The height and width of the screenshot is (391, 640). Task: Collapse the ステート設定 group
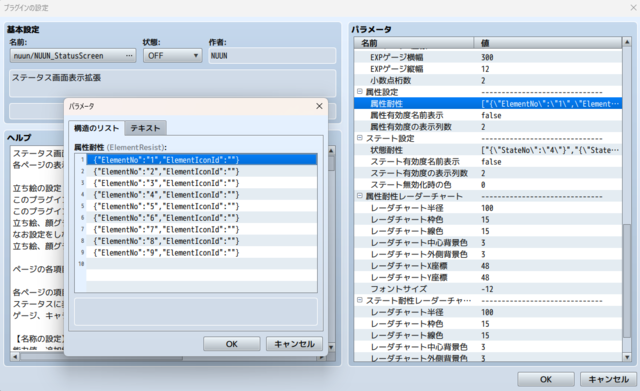pos(360,138)
